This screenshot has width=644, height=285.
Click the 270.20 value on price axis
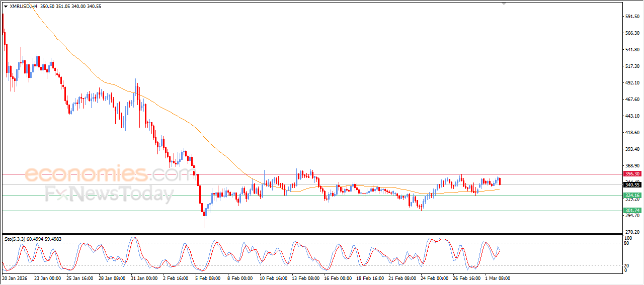point(632,232)
